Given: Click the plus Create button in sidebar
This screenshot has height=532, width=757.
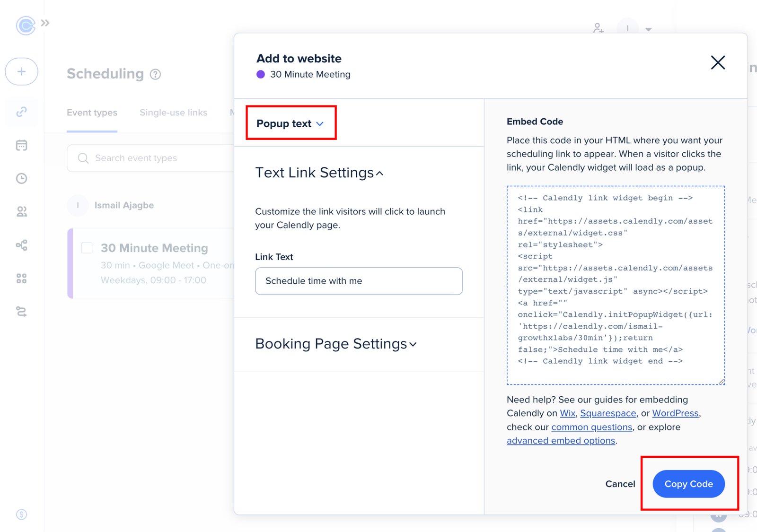Looking at the screenshot, I should click(x=21, y=71).
